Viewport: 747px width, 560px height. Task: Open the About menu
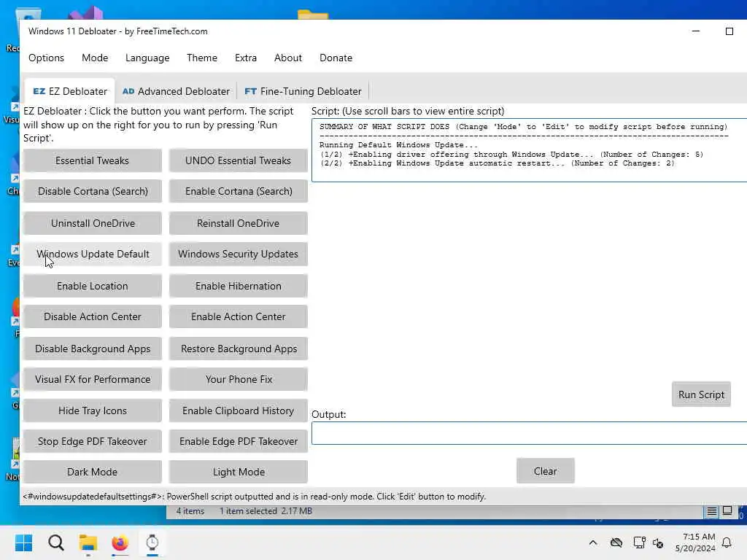tap(287, 58)
